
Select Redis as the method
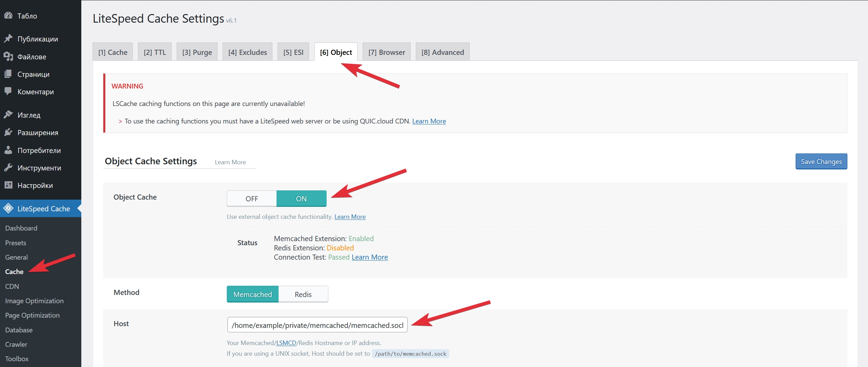click(x=303, y=294)
